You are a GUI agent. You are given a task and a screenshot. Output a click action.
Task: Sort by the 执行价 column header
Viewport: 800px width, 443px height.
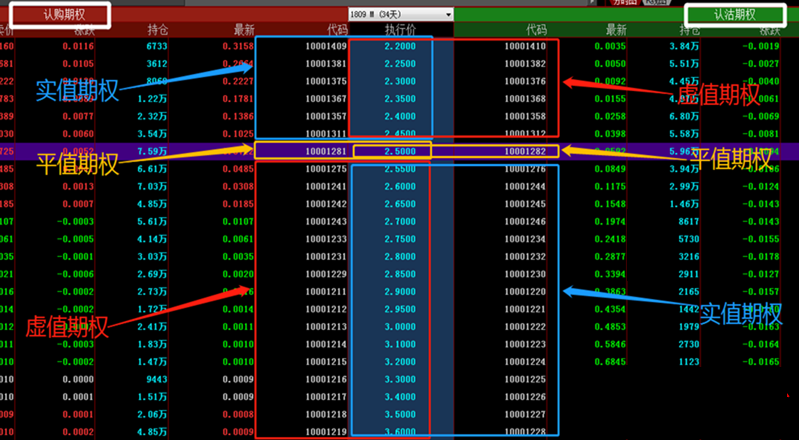[401, 30]
